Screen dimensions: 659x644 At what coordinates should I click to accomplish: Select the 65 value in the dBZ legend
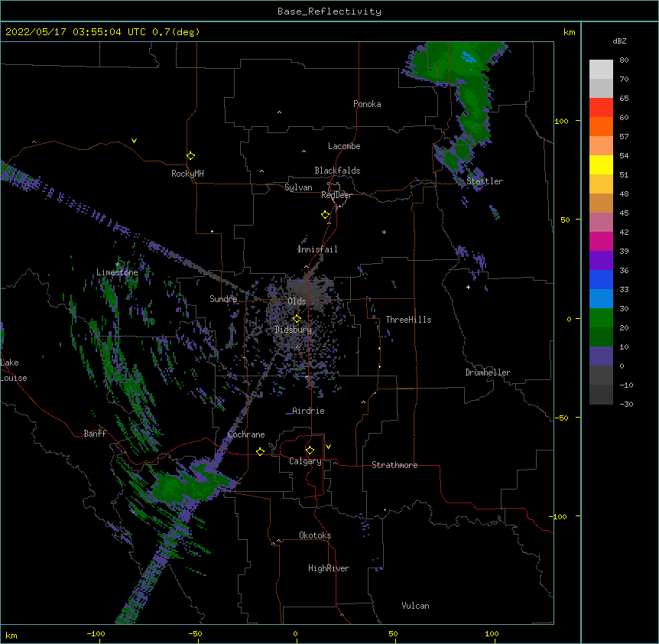tap(624, 98)
